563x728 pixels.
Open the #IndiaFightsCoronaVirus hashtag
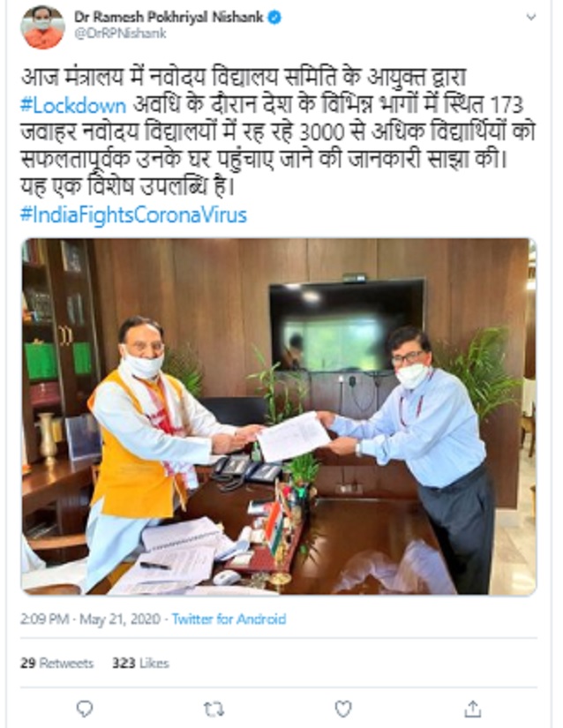click(133, 215)
